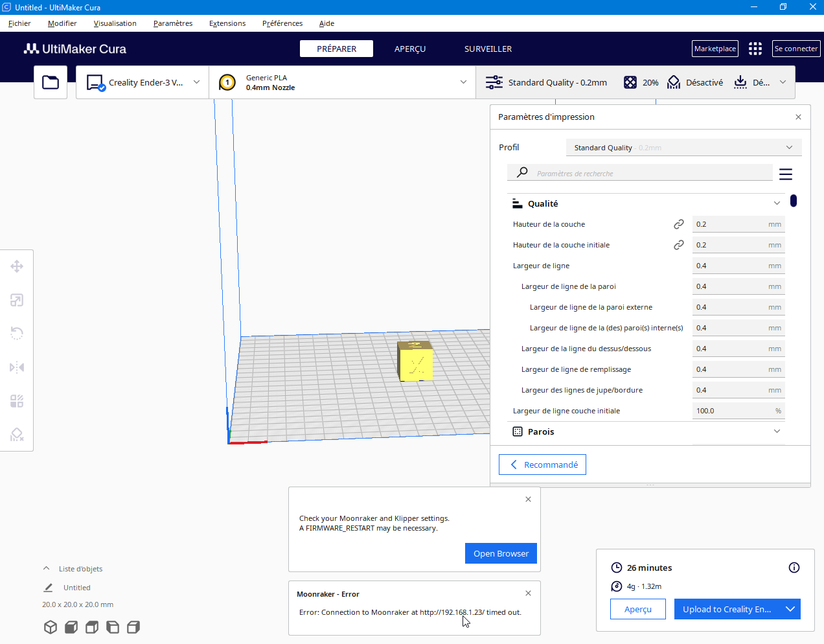
Task: Select the Move tool in left toolbar
Action: 17,266
